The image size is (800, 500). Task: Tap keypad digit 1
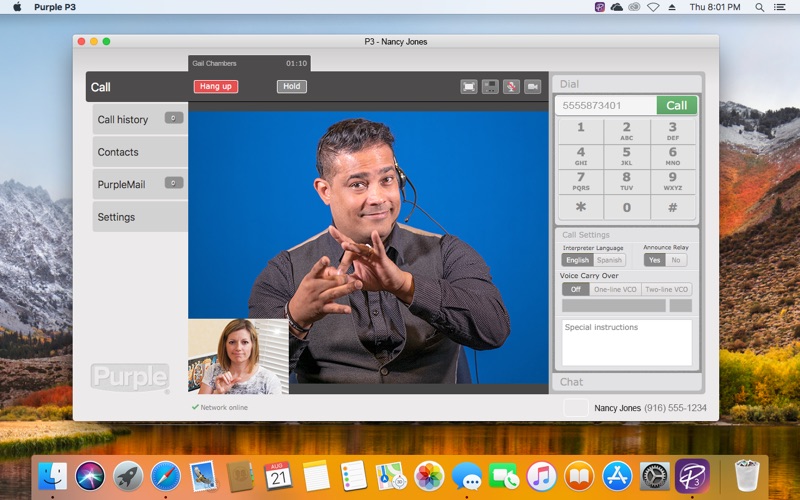[x=581, y=131]
